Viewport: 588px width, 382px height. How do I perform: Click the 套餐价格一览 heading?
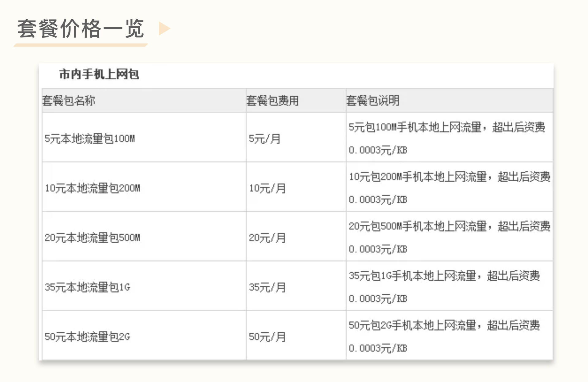[81, 29]
